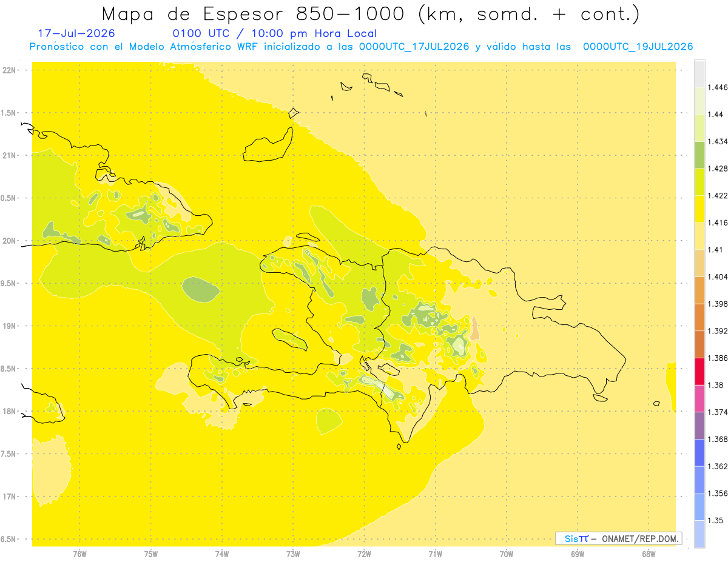The height and width of the screenshot is (562, 728).
Task: Click the legend value '1.392'
Action: (717, 331)
